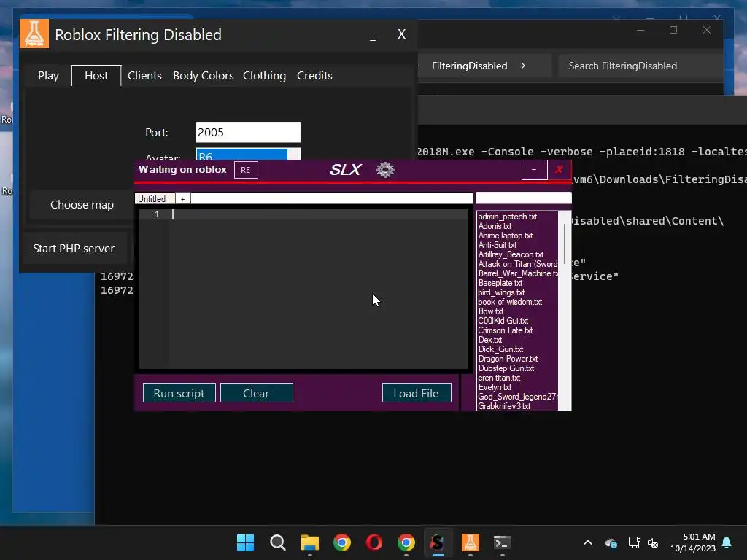Click the Roblox Filtering Disabled flask logo

(x=34, y=34)
